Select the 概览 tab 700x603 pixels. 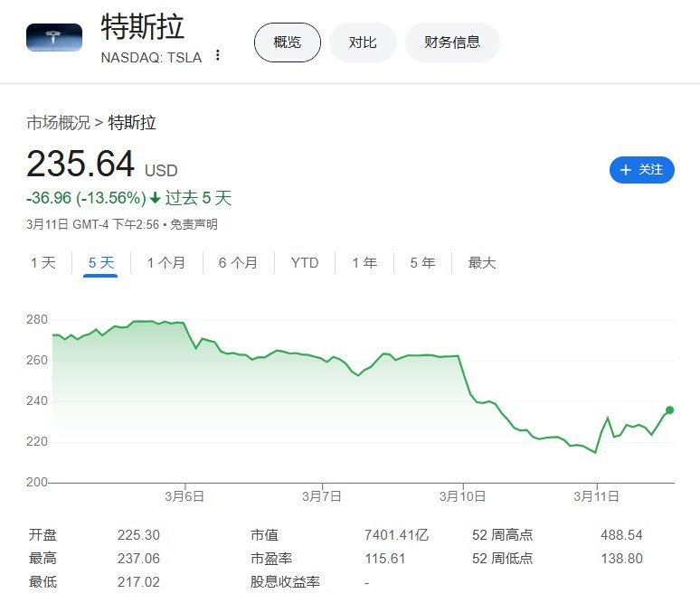(x=288, y=42)
